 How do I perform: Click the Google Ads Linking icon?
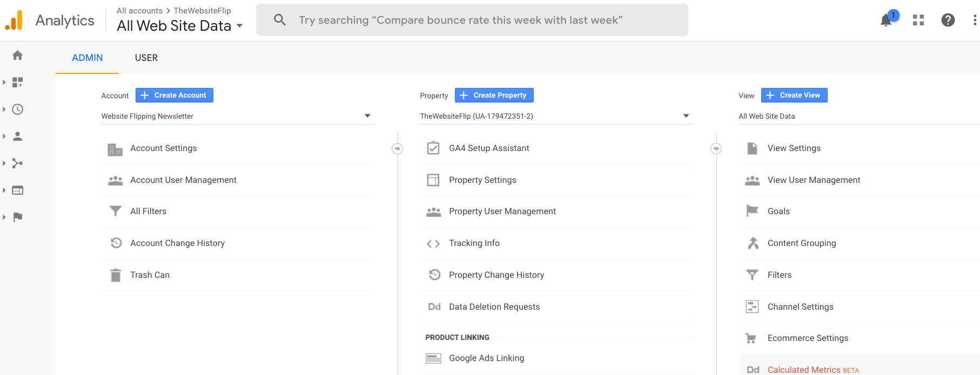click(433, 358)
